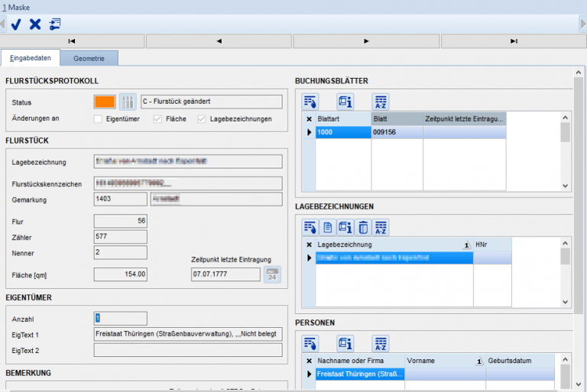Cancel with the blue X icon in the toolbar
Image resolution: width=587 pixels, height=392 pixels.
click(x=35, y=24)
